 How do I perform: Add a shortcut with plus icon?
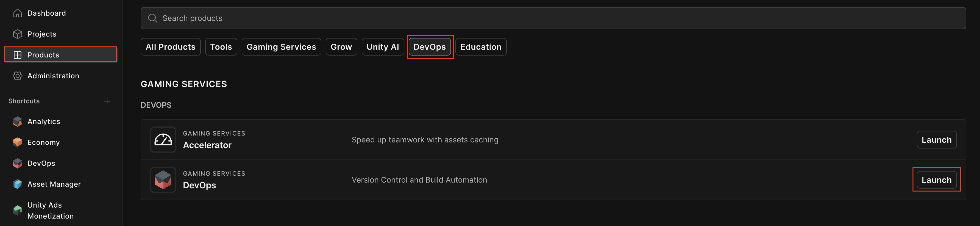pyautogui.click(x=107, y=101)
